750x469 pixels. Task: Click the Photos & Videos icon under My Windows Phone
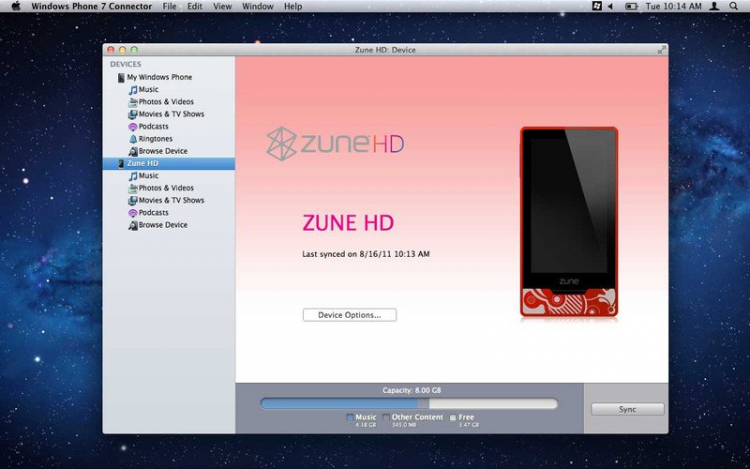133,102
